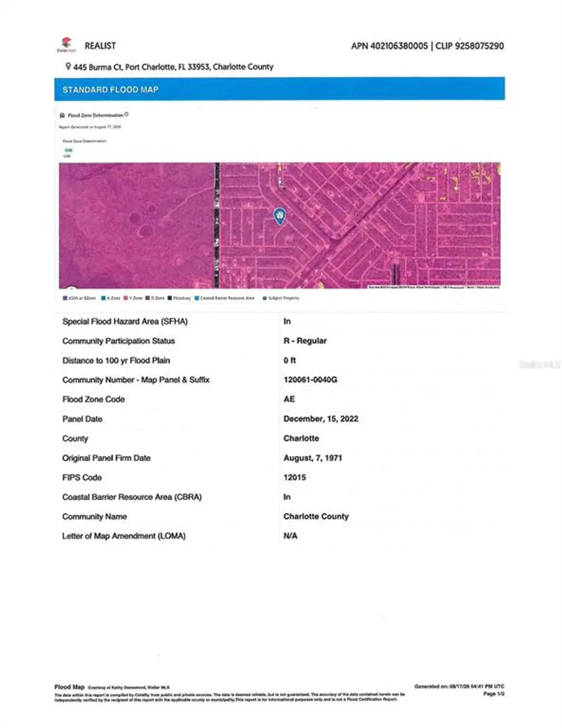Click the AE flood zone value
The width and height of the screenshot is (562, 728).
(289, 399)
